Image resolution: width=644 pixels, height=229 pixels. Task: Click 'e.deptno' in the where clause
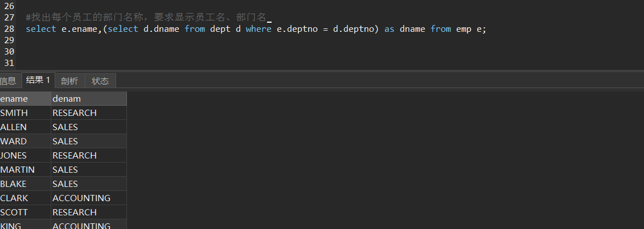click(x=297, y=29)
